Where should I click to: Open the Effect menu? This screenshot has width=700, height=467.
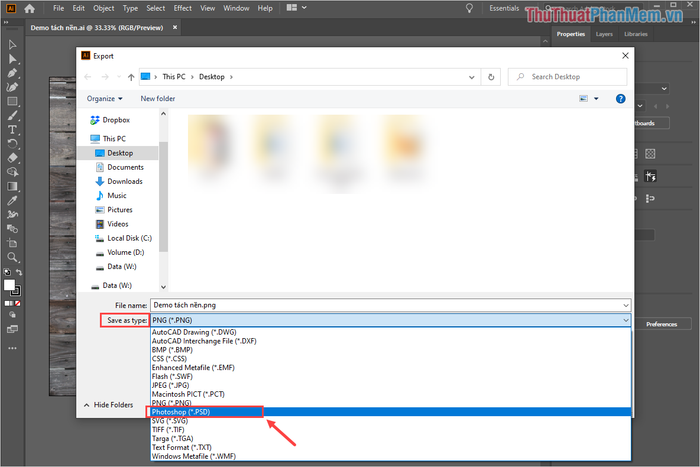click(183, 8)
